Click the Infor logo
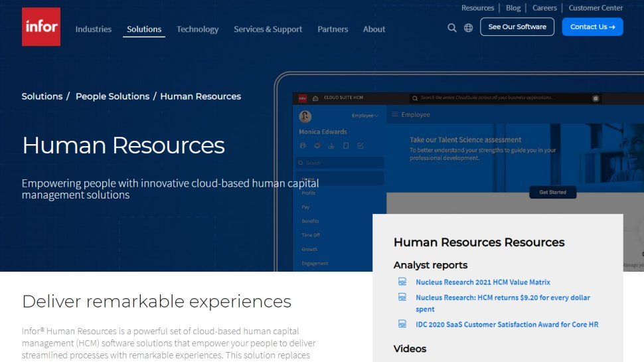Viewport: 644px width, 362px height. (41, 27)
